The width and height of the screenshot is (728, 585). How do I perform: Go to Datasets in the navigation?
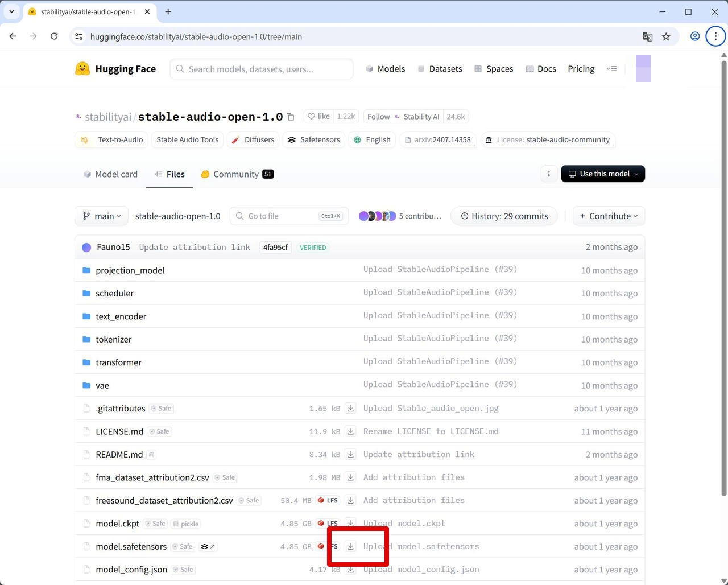tap(440, 69)
